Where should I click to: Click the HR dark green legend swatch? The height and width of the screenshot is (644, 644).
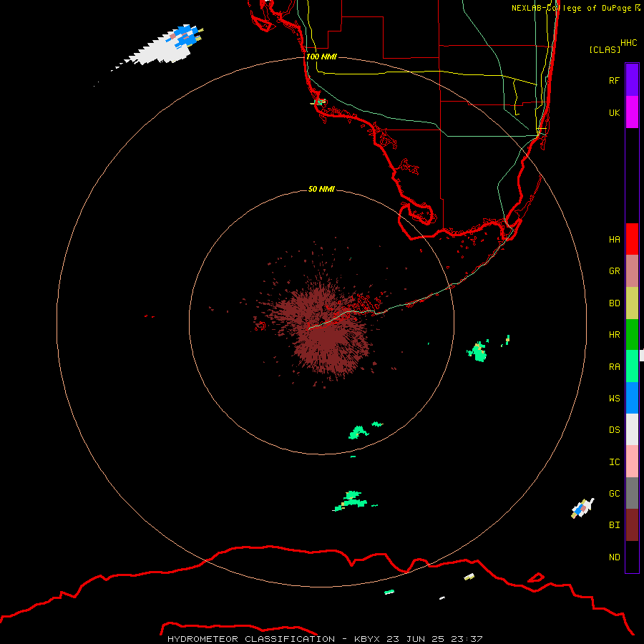(632, 335)
